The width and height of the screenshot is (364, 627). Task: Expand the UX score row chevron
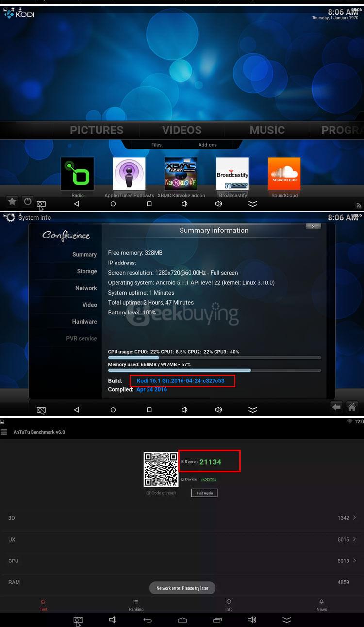(x=355, y=539)
